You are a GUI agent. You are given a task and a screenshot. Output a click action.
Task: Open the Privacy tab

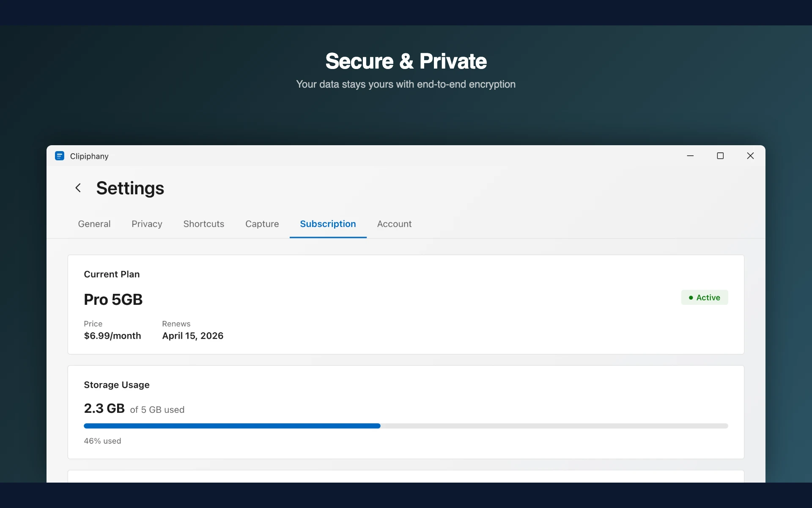[147, 224]
